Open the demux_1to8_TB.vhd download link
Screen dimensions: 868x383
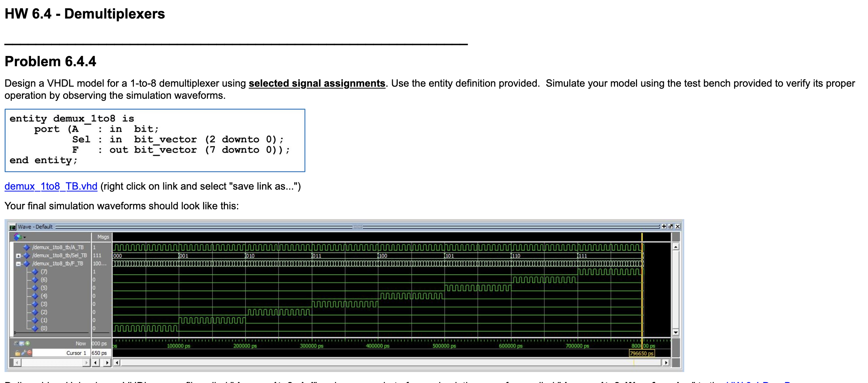coord(51,186)
